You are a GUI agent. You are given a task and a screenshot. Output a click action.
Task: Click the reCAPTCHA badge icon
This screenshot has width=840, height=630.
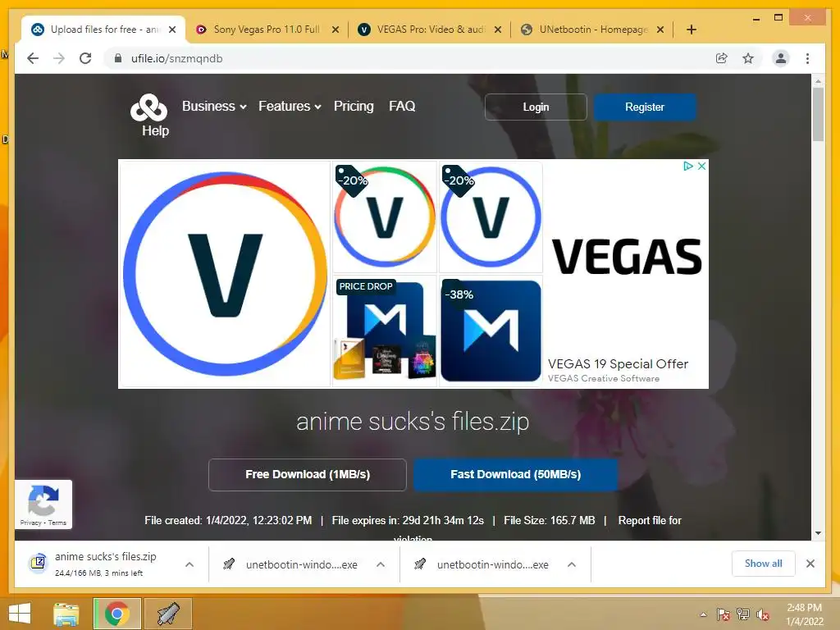(43, 500)
